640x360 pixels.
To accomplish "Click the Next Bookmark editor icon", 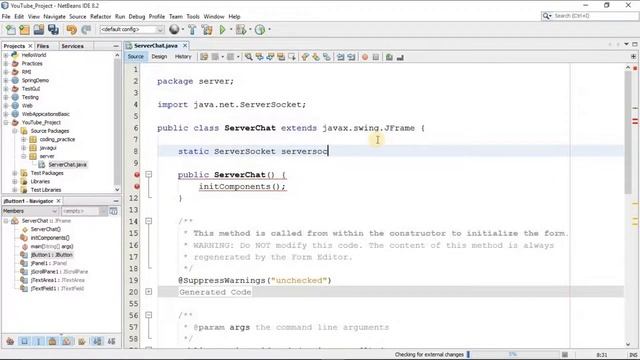I will (x=316, y=57).
